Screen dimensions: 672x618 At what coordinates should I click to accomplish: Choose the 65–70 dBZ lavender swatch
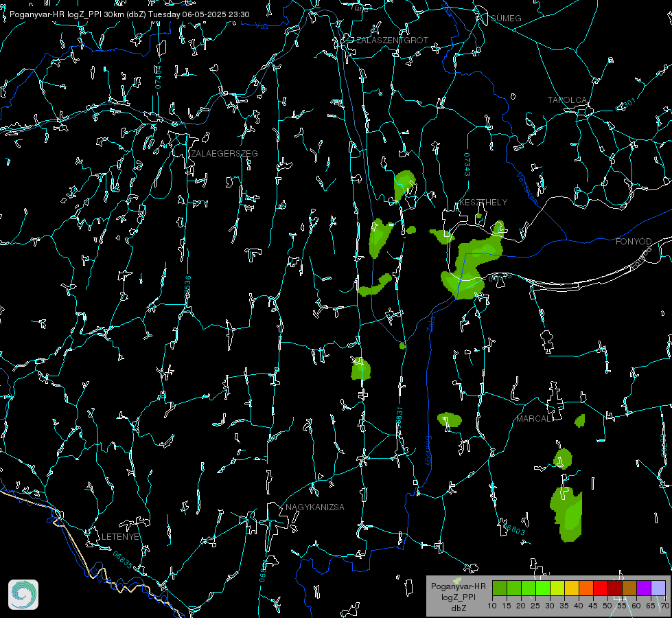[x=658, y=588]
